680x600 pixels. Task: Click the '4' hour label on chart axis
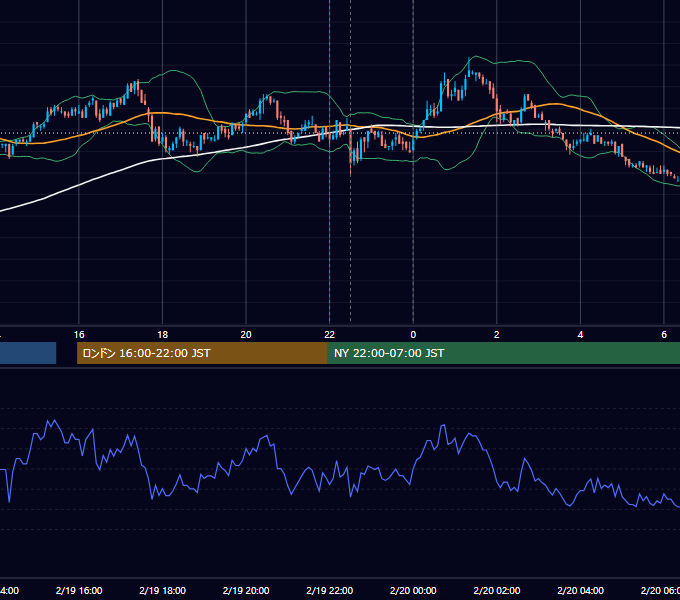(580, 335)
